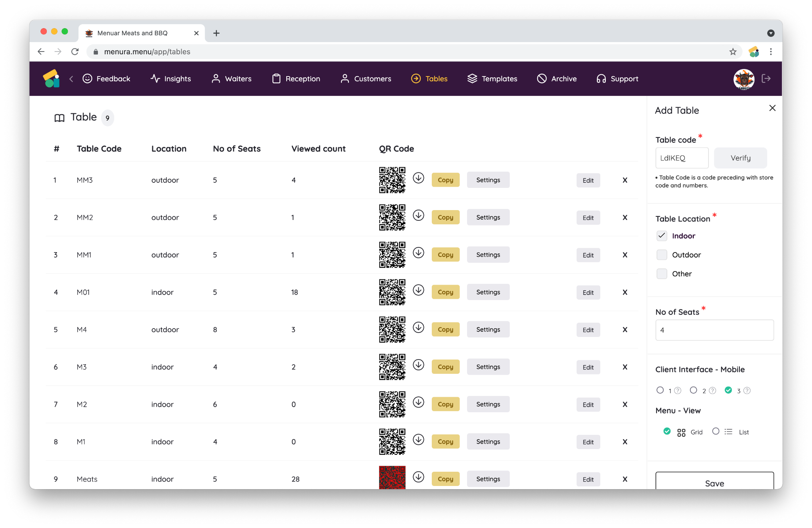Verify the table code

pos(740,158)
